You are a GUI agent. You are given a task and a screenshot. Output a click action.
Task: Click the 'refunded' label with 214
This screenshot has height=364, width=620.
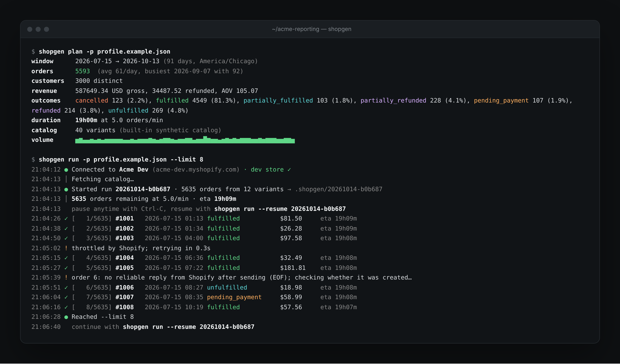tap(46, 110)
